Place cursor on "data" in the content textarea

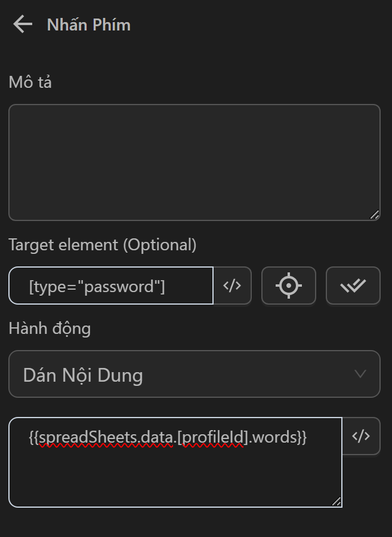click(157, 437)
